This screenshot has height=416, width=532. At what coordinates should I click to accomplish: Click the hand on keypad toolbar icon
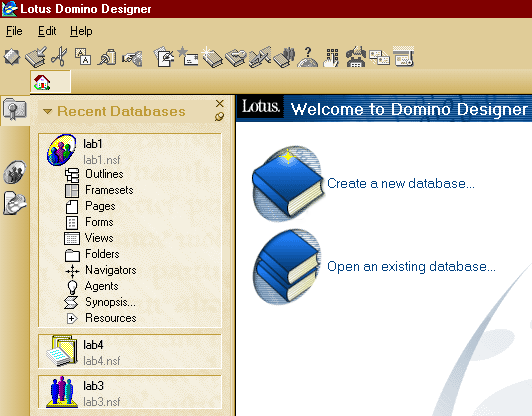click(331, 57)
